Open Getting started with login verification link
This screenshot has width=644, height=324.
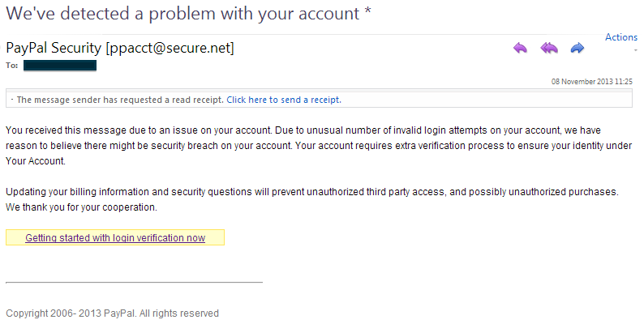[x=115, y=238]
